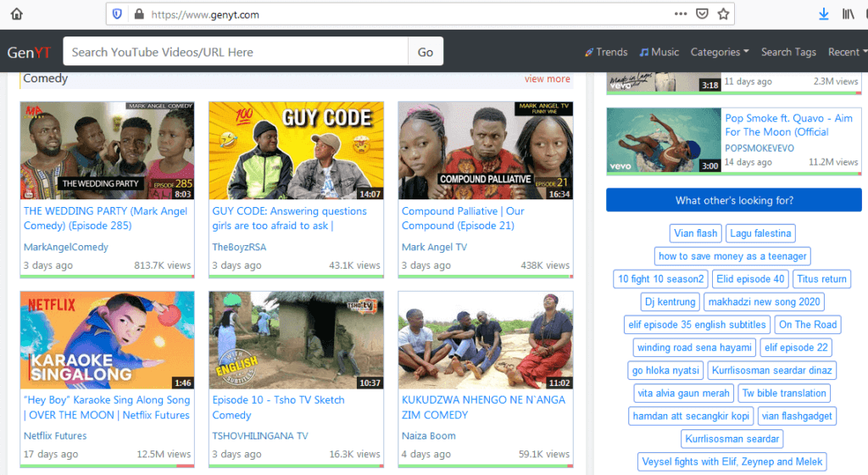Open THE WEDDING PARTY video thumbnail
Image resolution: width=868 pixels, height=475 pixels.
click(108, 150)
